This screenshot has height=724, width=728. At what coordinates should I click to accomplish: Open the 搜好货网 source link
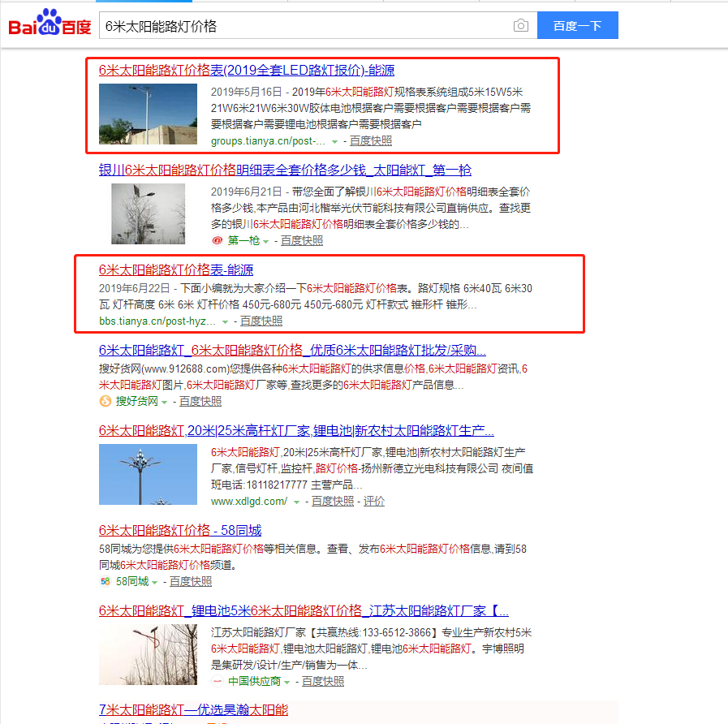(x=136, y=401)
